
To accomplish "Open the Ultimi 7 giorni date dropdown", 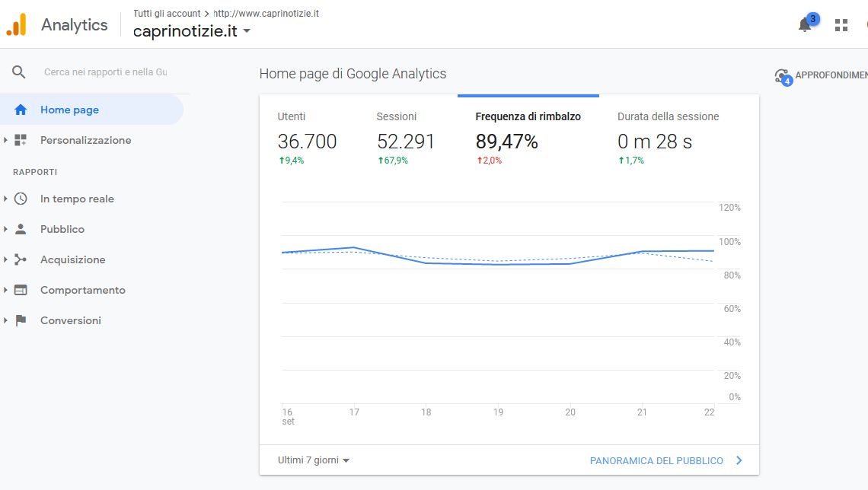I will (314, 460).
